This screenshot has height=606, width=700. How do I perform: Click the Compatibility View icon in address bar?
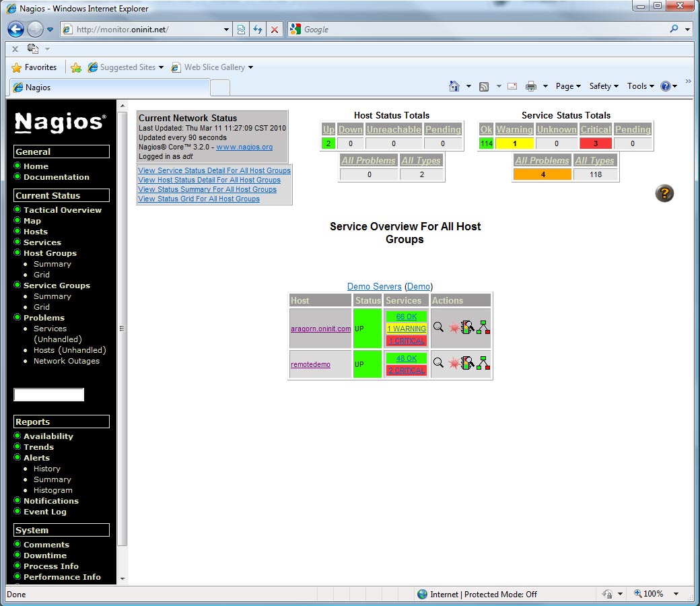241,30
